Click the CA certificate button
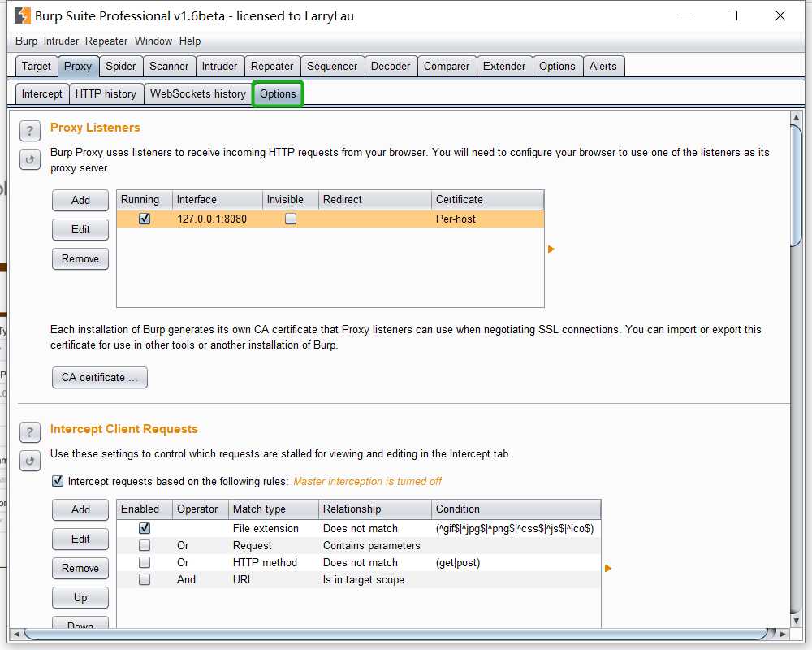The width and height of the screenshot is (812, 650). [x=99, y=377]
